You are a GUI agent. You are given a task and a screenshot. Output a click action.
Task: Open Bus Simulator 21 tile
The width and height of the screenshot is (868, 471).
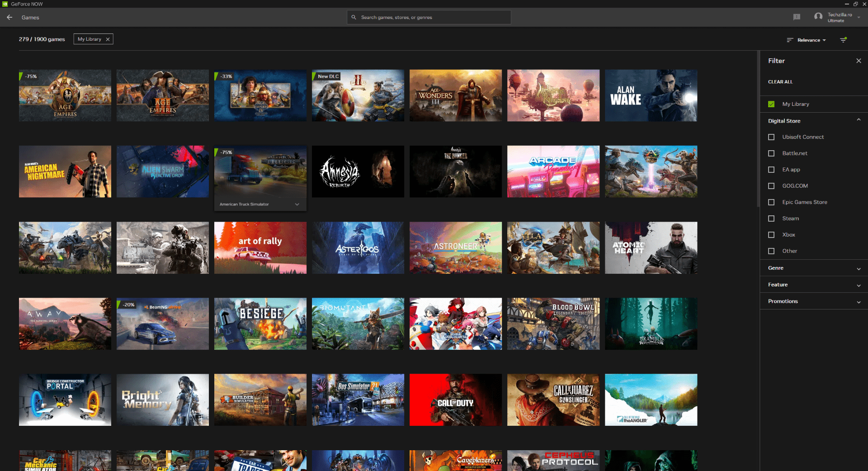coord(358,400)
